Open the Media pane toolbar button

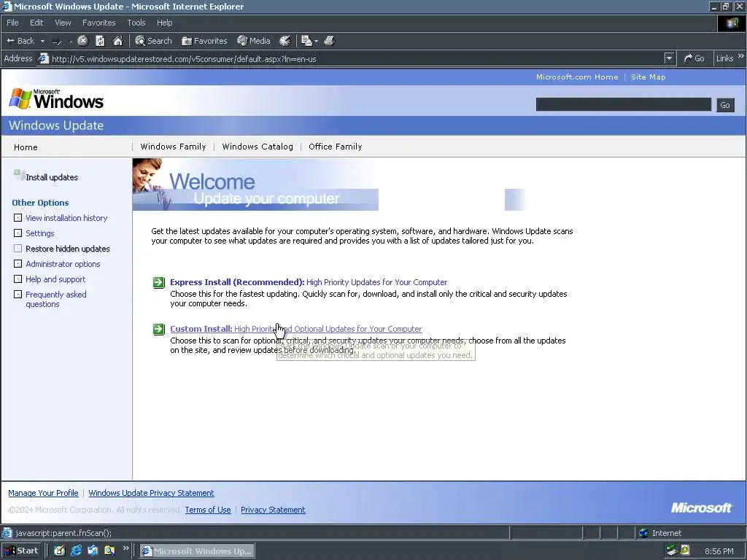pyautogui.click(x=254, y=41)
